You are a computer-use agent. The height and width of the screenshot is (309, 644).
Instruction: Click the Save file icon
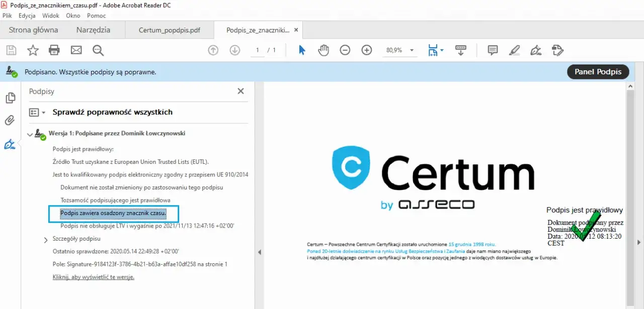[x=11, y=50]
